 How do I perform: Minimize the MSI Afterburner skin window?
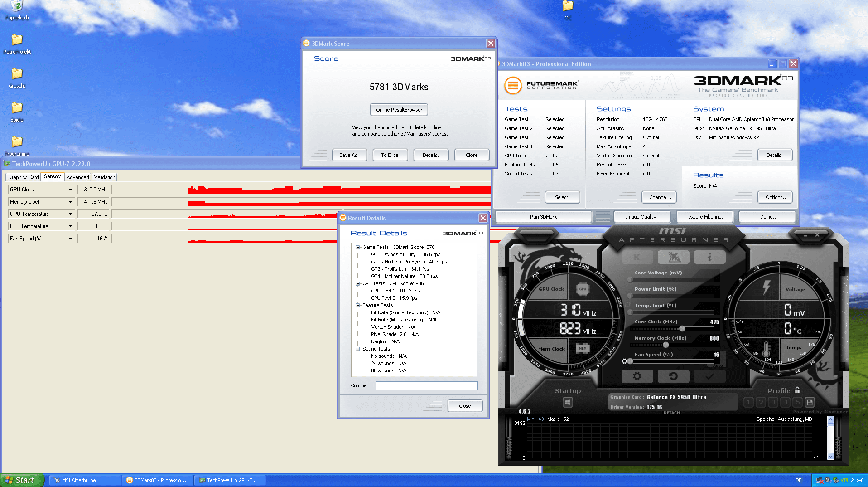(x=805, y=235)
